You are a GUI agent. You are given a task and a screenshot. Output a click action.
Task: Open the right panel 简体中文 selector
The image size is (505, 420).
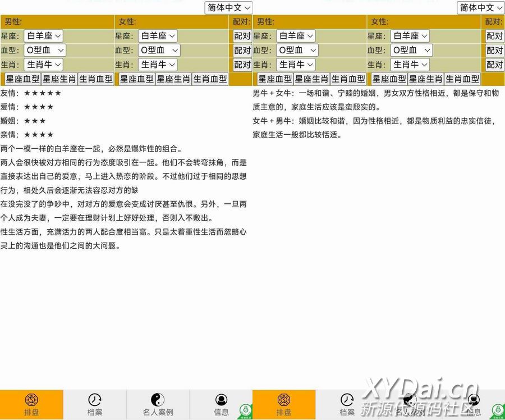pos(480,8)
